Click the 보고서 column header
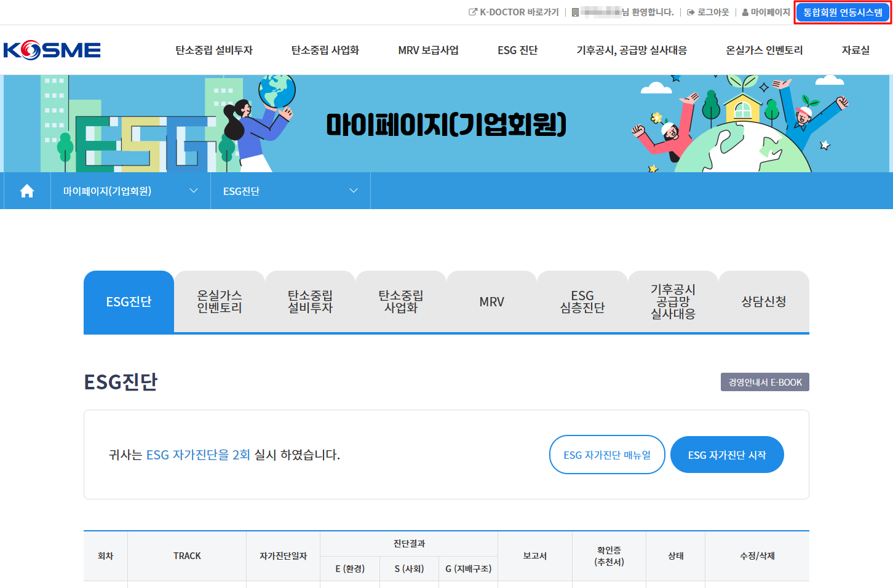 pyautogui.click(x=535, y=556)
